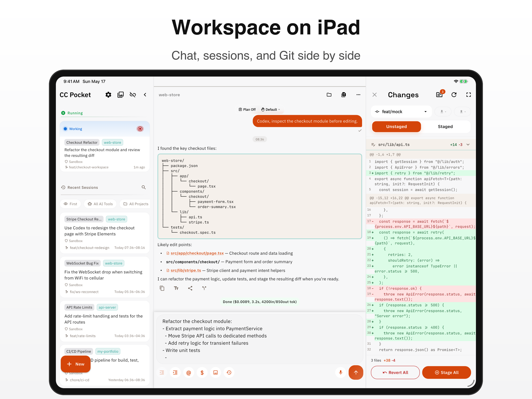Open Stripe Checkout Re... session card

point(105,233)
